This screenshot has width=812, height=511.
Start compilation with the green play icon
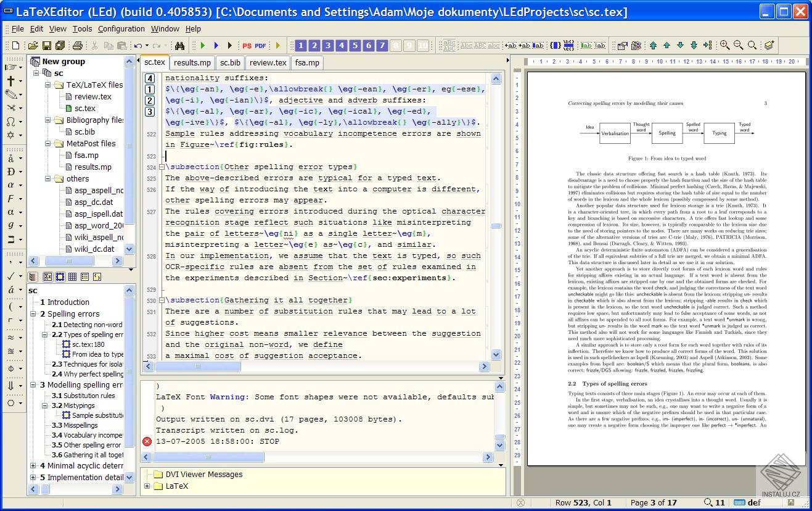[x=203, y=45]
